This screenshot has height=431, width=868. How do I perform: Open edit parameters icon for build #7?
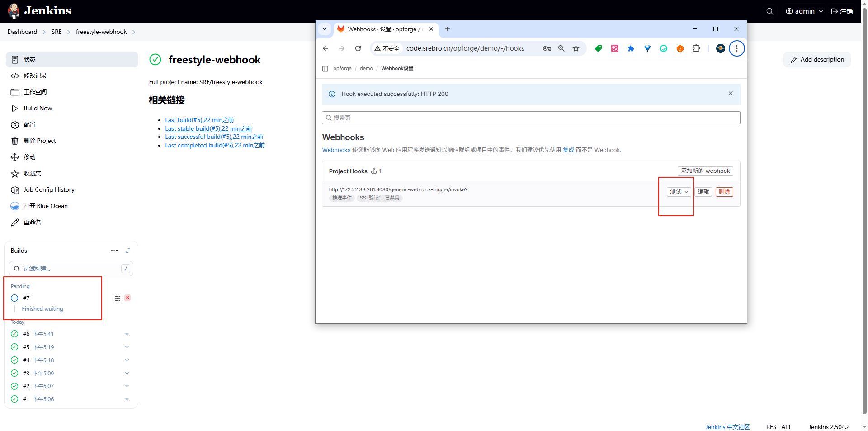(118, 298)
